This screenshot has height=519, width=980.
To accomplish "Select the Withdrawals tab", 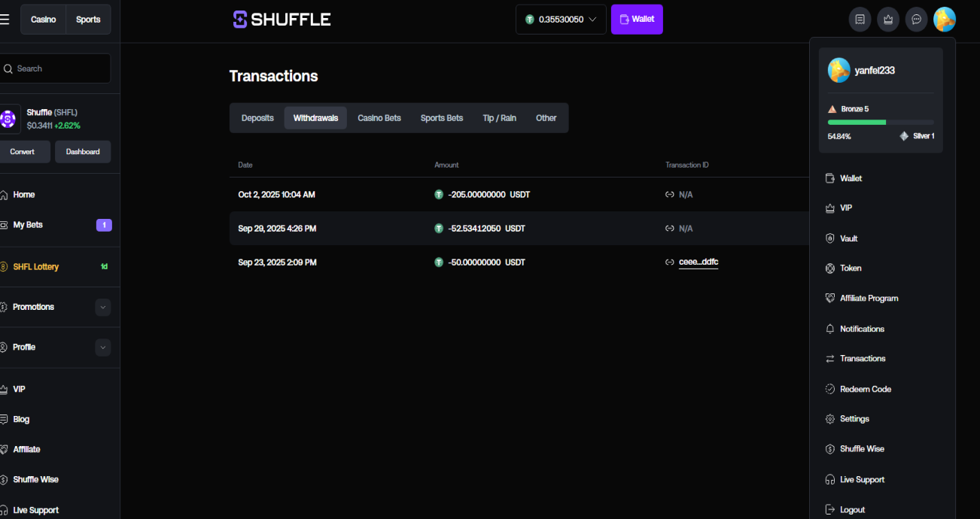I will [315, 118].
